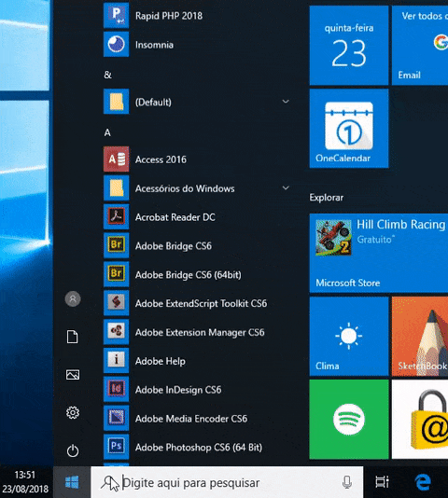Open Access 2016

(x=197, y=159)
